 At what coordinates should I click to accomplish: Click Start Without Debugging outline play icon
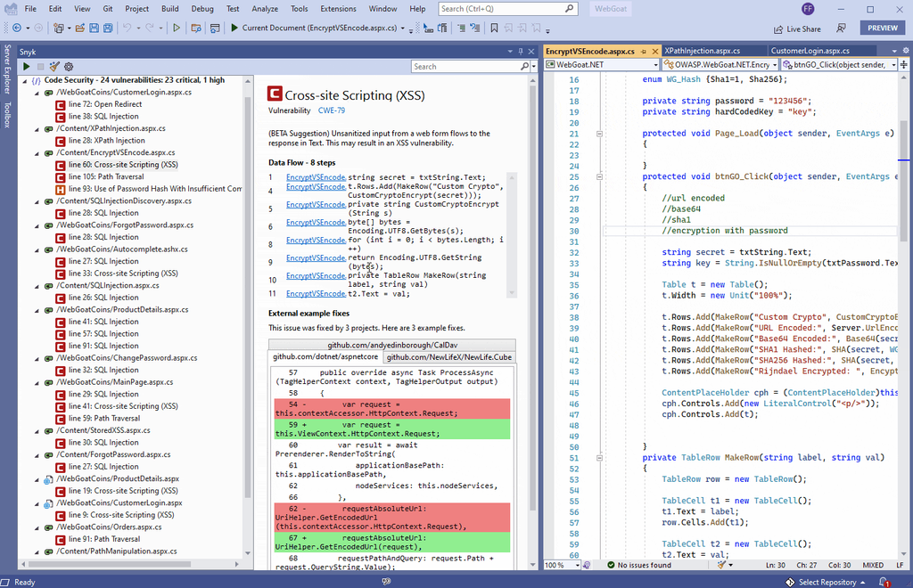[177, 28]
